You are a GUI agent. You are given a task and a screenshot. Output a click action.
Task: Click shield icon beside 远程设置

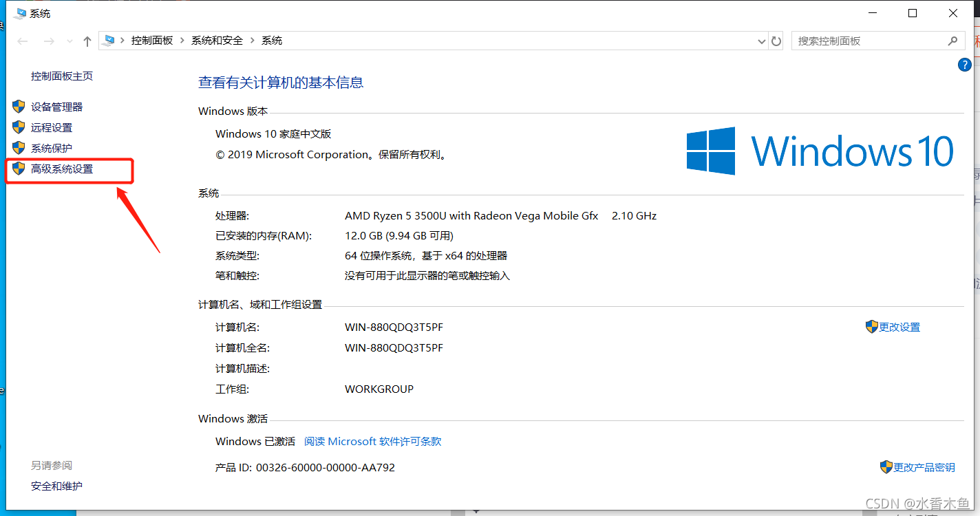point(19,127)
